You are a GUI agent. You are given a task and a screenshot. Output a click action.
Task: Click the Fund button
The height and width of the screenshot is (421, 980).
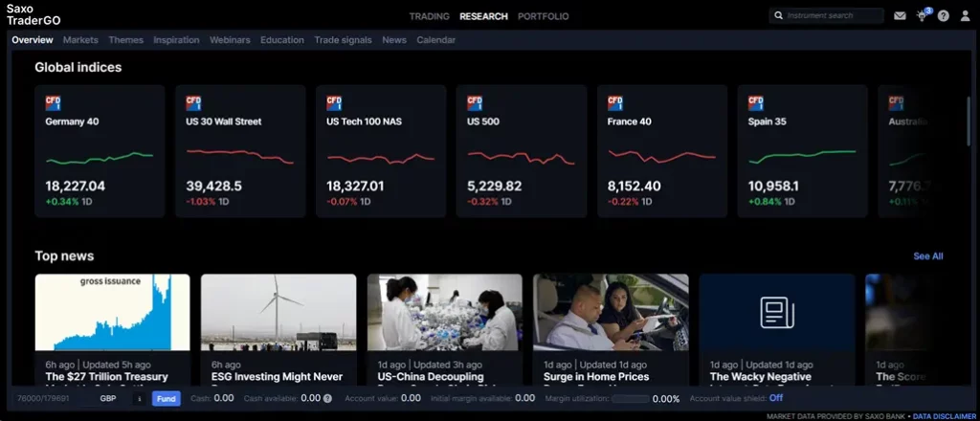click(x=167, y=398)
